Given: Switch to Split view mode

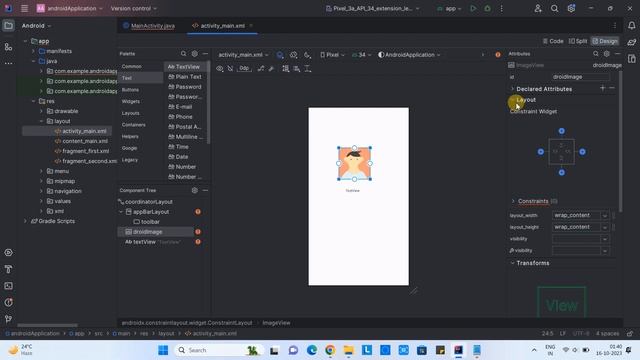Looking at the screenshot, I should (578, 41).
